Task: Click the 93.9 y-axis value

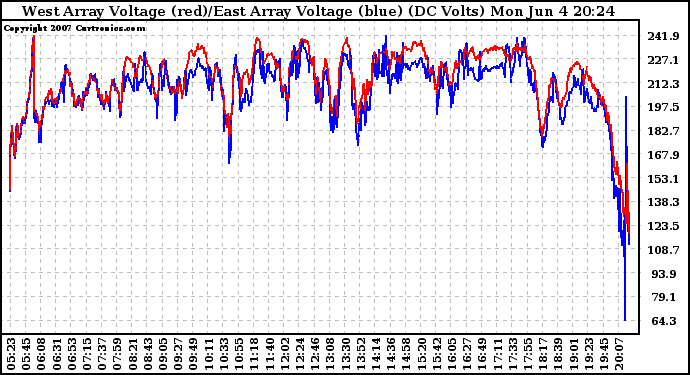Action: point(664,274)
